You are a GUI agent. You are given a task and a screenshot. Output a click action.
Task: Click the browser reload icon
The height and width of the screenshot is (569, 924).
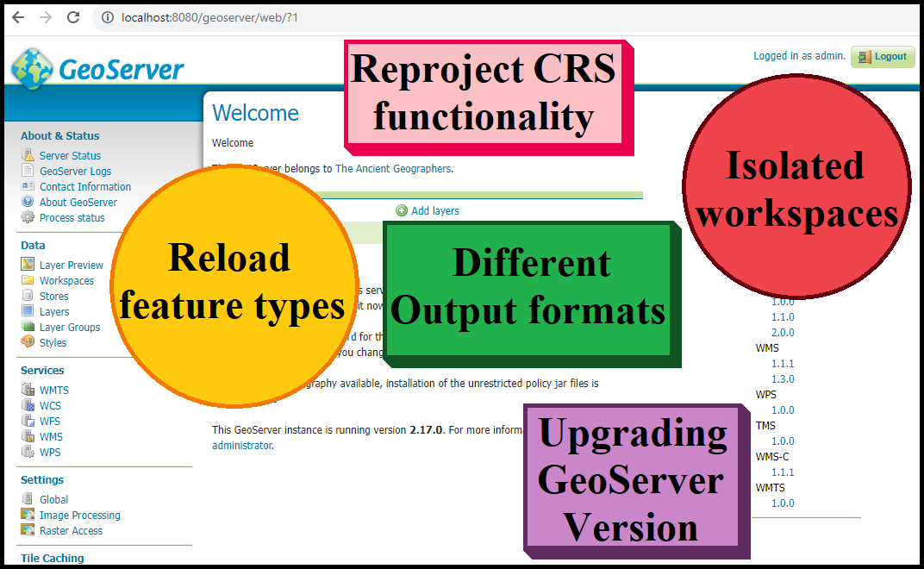pos(73,17)
